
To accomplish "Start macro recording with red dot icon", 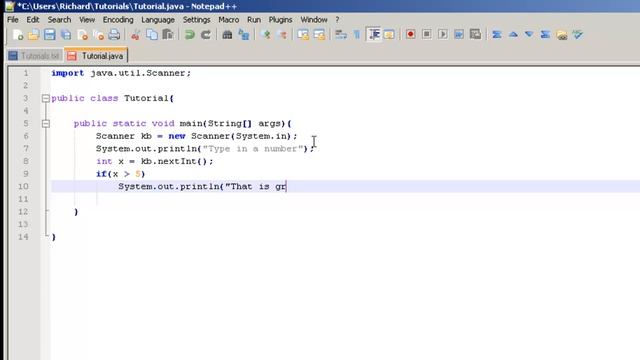I will tap(410, 35).
